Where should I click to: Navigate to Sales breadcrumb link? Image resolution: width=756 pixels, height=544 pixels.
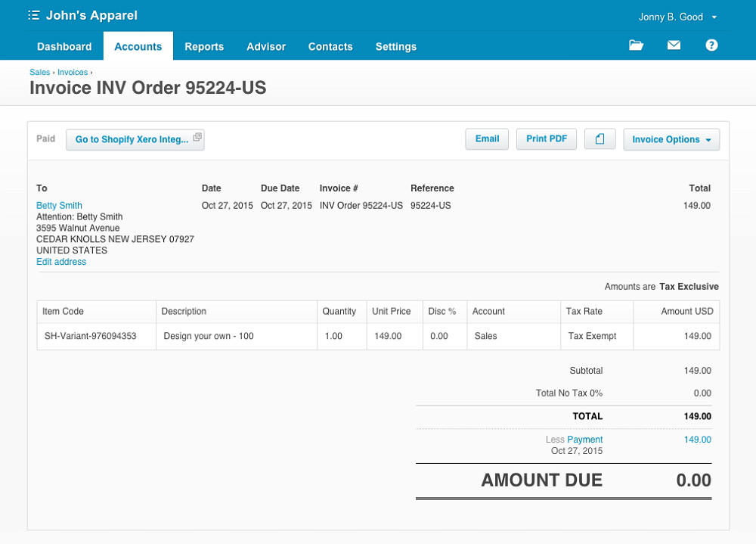[39, 73]
